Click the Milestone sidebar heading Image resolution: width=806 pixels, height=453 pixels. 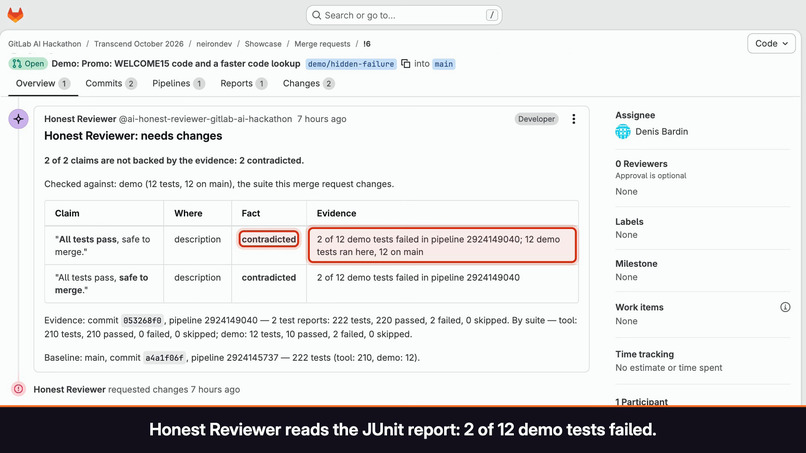[636, 264]
